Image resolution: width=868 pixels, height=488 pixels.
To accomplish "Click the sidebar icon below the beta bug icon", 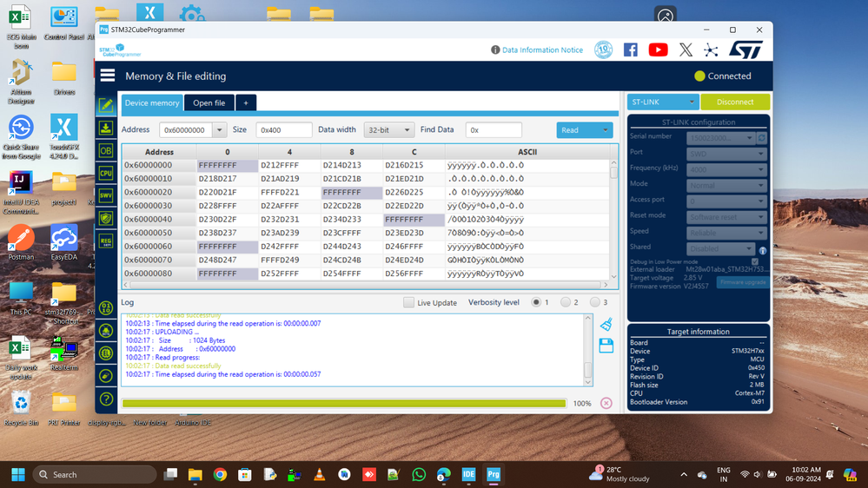I will point(106,353).
